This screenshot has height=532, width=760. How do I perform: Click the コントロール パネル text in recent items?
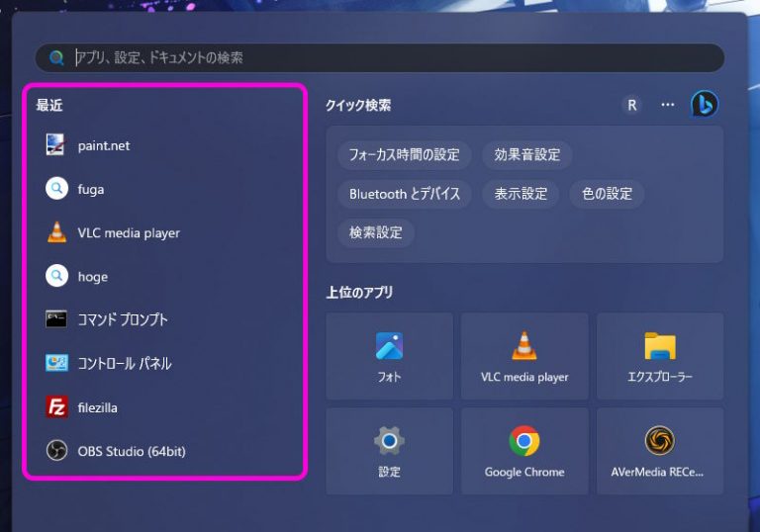pos(125,363)
